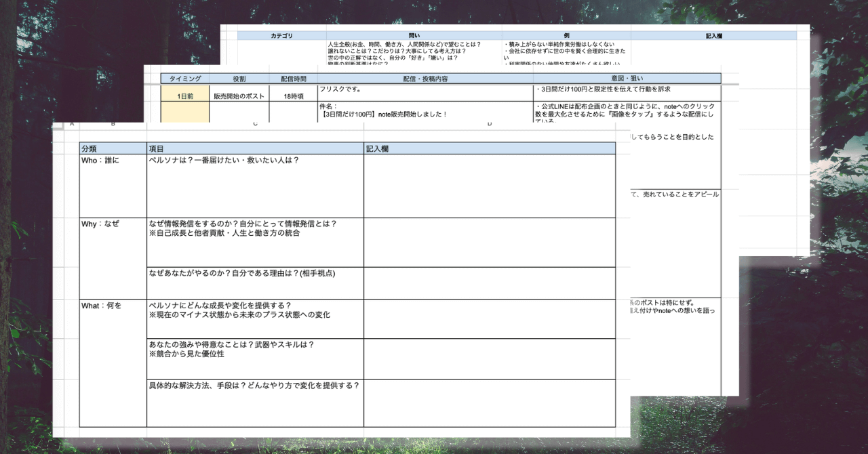868x454 pixels.
Task: Select the 記入欄 header in the front sheet
Action: 489,148
